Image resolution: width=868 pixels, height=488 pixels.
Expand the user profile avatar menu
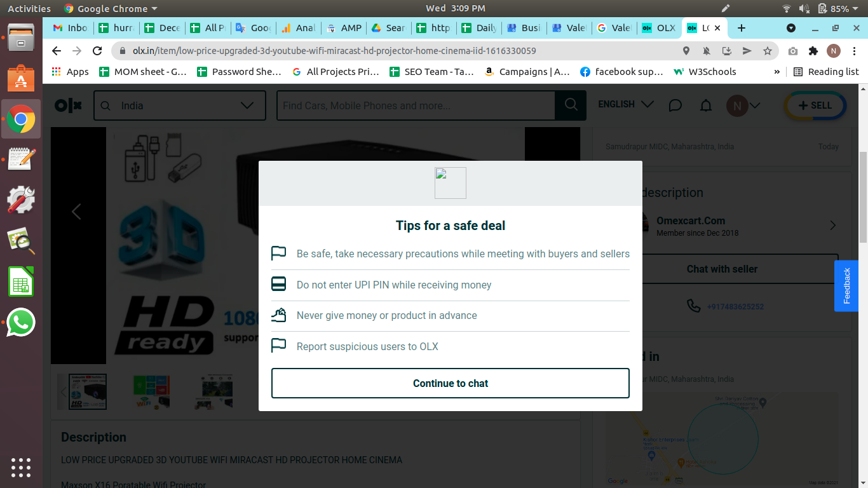click(x=743, y=105)
